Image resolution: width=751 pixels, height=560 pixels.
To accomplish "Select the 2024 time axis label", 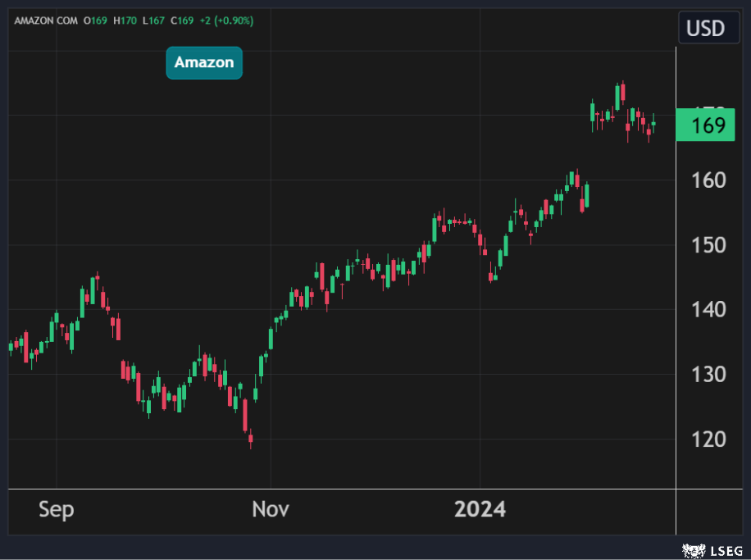I will pyautogui.click(x=480, y=509).
